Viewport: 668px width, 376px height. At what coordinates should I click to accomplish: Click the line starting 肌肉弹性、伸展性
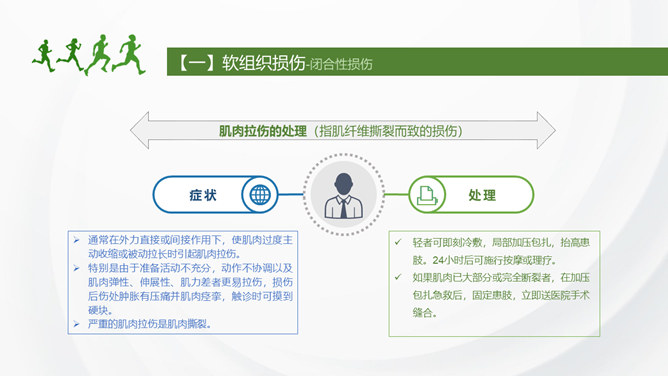coord(190,282)
